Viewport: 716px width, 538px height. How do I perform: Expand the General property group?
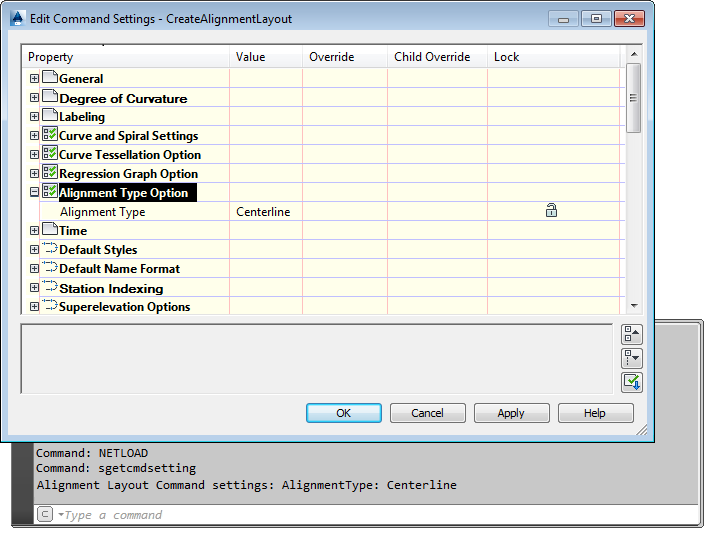[34, 79]
